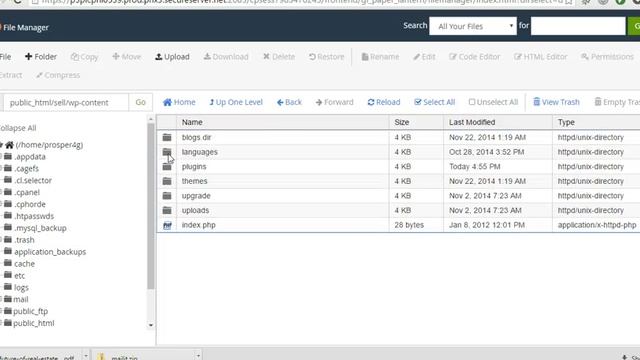Screen dimensions: 640x360
Task: Open .appdata in folder tree
Action: 30,157
